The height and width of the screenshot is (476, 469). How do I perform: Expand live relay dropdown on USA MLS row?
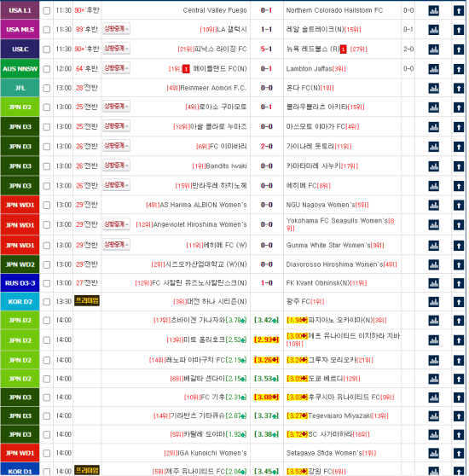116,29
